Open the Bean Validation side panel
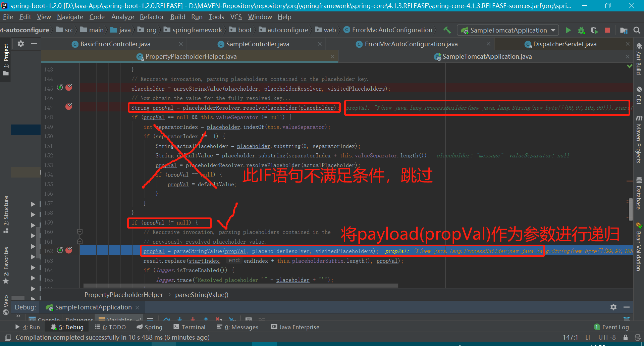Screen dimensions: 644x346 [639, 246]
